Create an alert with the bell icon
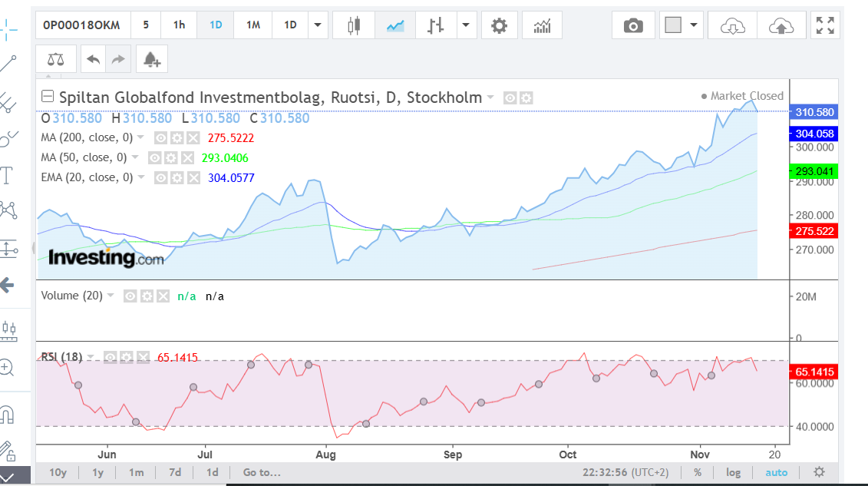The image size is (868, 486). 152,59
